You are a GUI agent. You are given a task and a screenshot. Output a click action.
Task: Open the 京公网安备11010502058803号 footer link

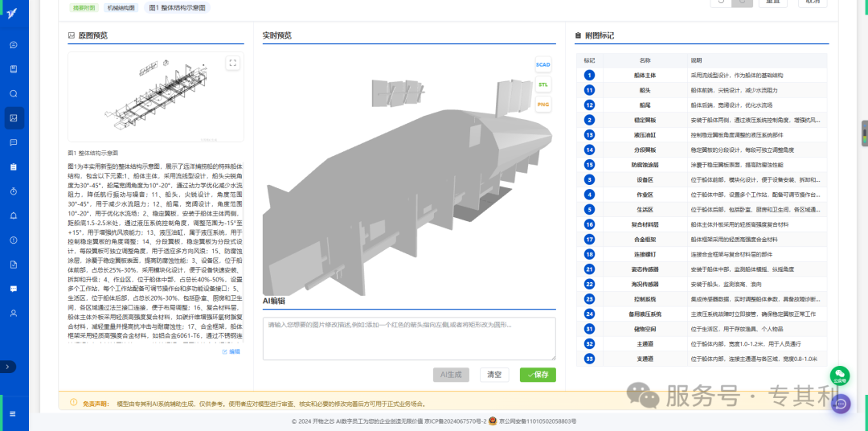point(536,421)
